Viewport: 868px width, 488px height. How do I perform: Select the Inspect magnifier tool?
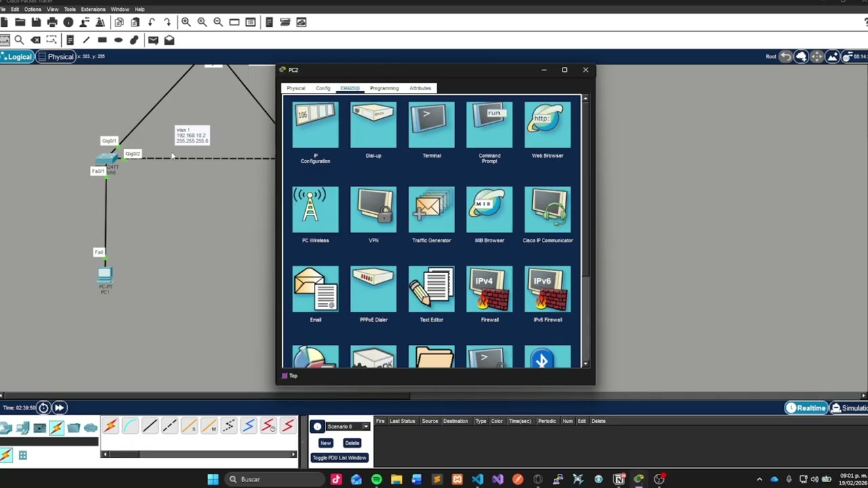(19, 40)
